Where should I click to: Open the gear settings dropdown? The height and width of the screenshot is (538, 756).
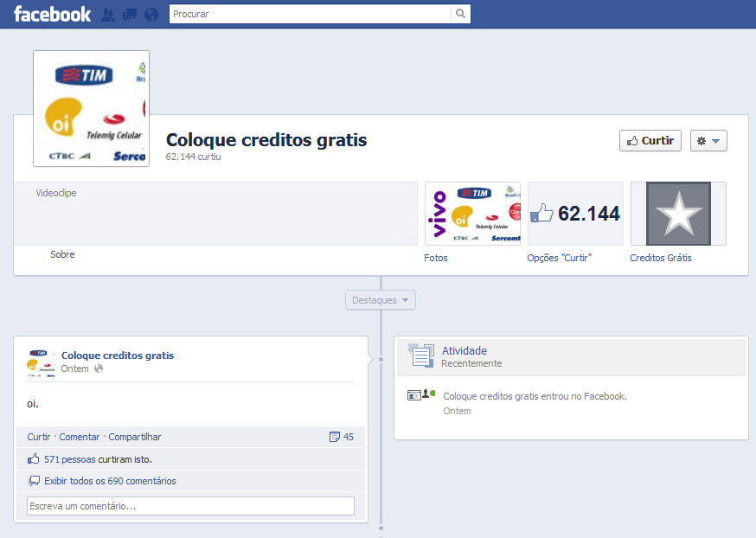click(x=708, y=141)
